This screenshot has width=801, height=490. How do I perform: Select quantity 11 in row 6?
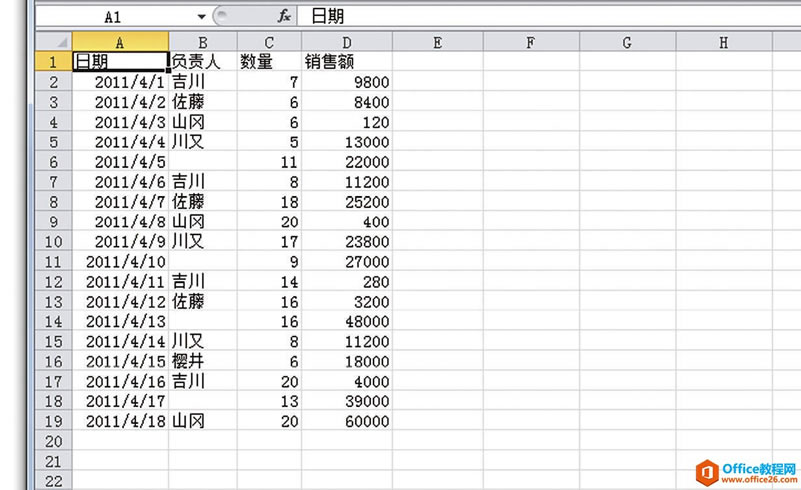[x=269, y=162]
